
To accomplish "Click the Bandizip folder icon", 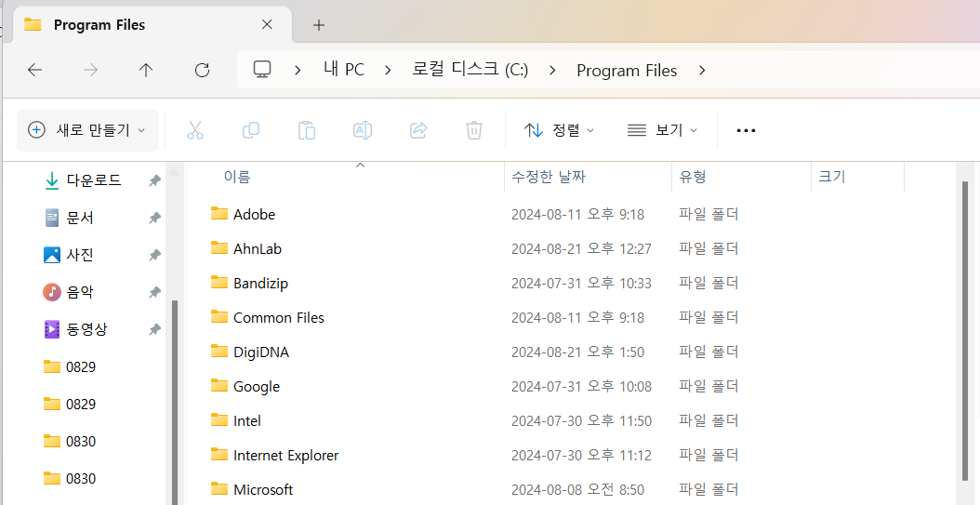I will [x=219, y=282].
